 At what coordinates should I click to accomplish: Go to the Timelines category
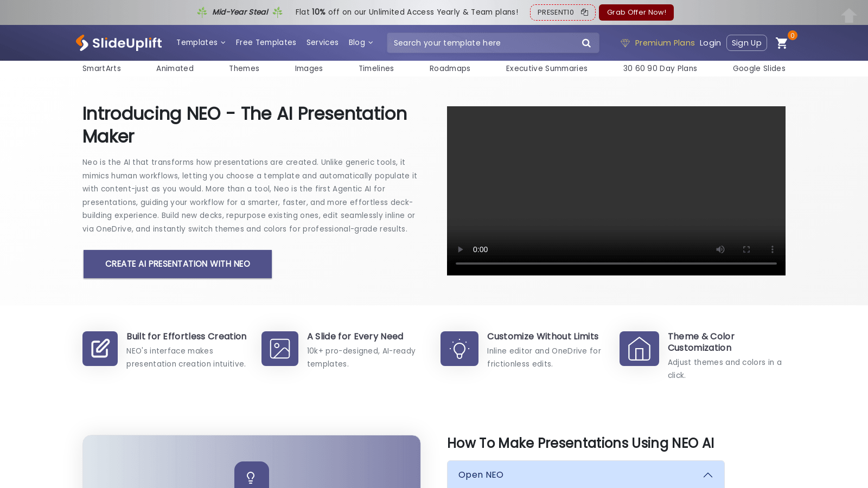pos(376,68)
